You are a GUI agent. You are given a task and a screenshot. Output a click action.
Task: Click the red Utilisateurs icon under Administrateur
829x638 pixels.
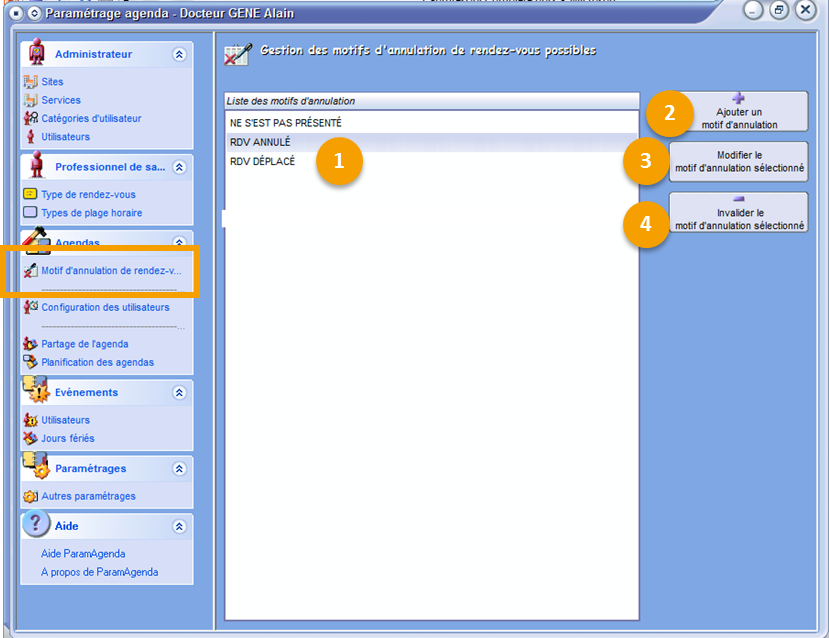[x=30, y=136]
